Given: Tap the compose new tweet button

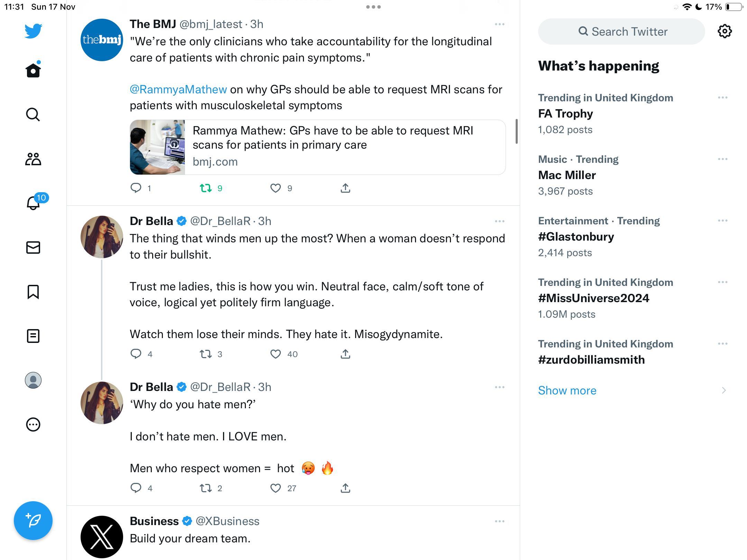Looking at the screenshot, I should 33,521.
